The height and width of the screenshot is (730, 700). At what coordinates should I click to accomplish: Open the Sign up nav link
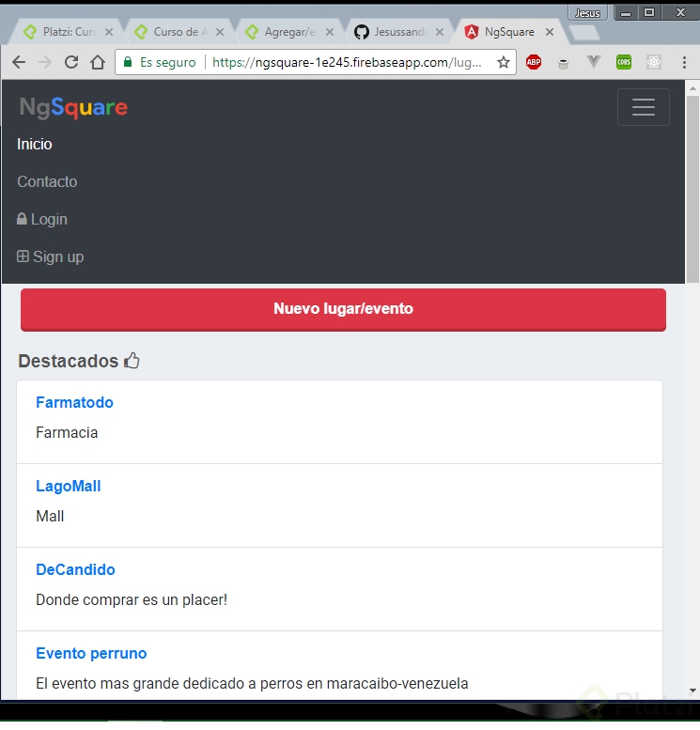[51, 256]
